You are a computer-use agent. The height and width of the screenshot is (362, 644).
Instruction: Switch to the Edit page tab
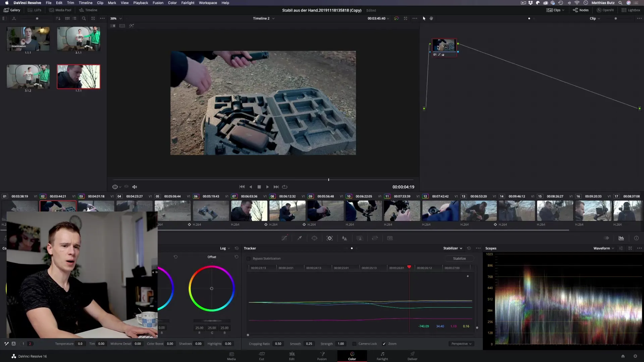tap(292, 356)
